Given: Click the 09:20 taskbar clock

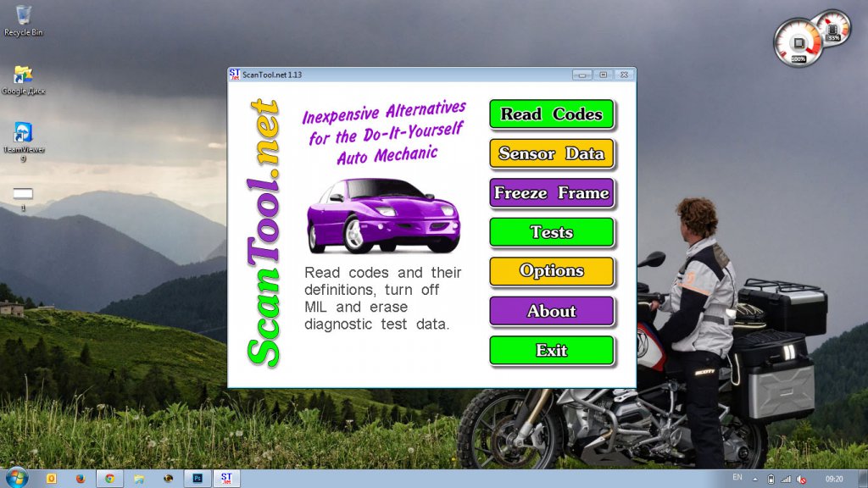Looking at the screenshot, I should [x=834, y=480].
